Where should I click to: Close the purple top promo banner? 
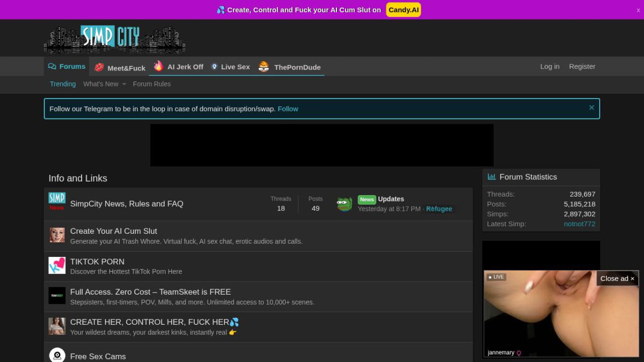(638, 10)
